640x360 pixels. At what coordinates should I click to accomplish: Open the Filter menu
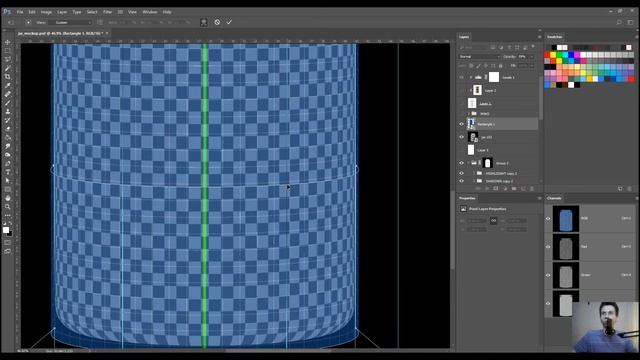coord(107,12)
